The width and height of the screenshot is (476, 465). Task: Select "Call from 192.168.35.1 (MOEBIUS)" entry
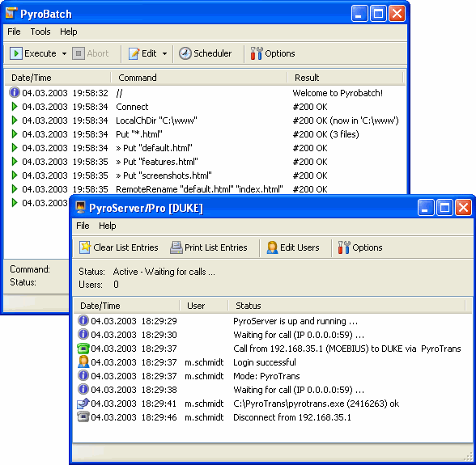[347, 349]
